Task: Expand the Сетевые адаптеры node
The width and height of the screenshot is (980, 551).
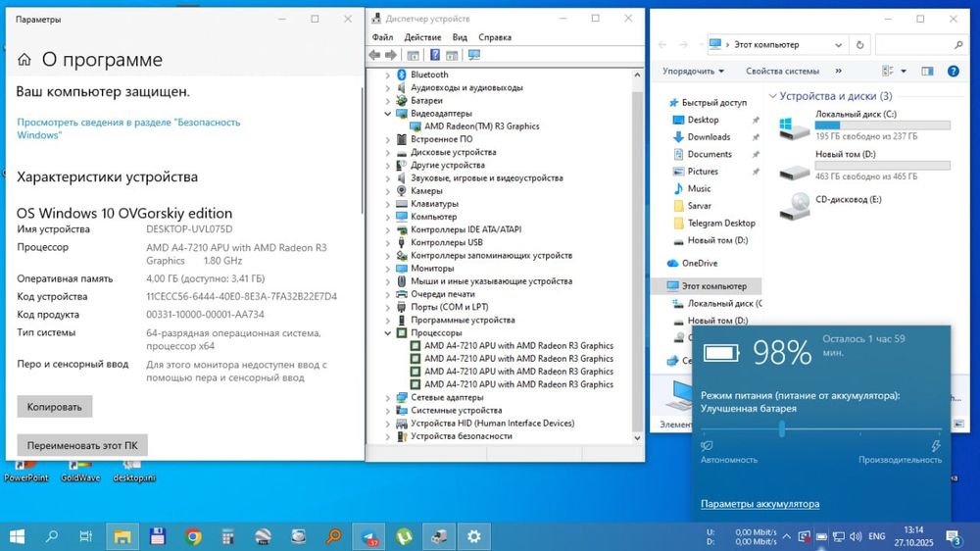Action: (x=387, y=398)
